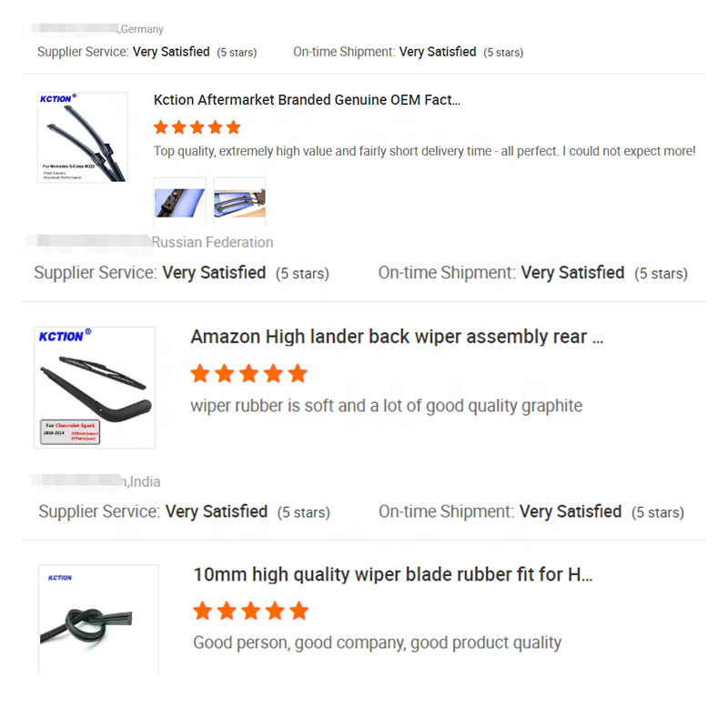Viewport: 728px width, 728px height.
Task: Click the middle star of 10mm wiper rubber rating
Action: click(251, 611)
